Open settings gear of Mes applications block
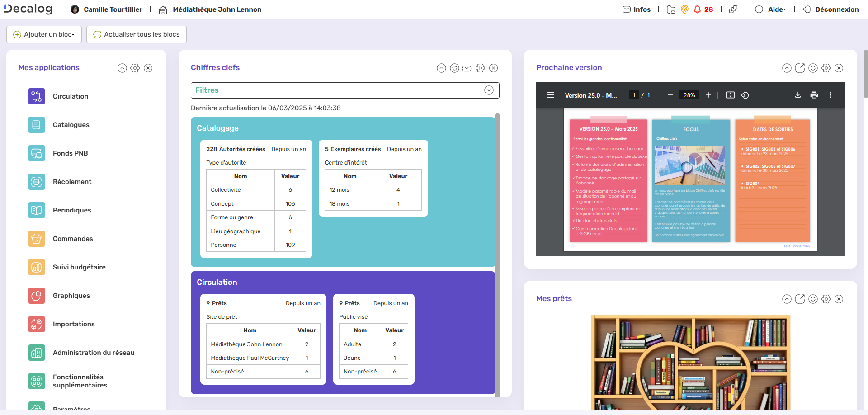Viewport: 868px width, 415px height. 135,68
